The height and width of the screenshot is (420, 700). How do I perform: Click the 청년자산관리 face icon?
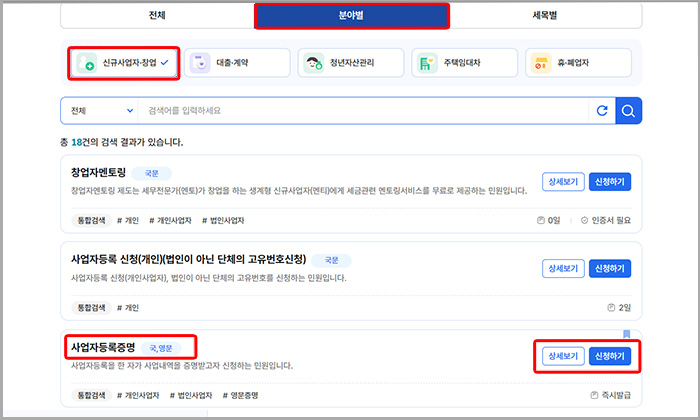pos(313,63)
